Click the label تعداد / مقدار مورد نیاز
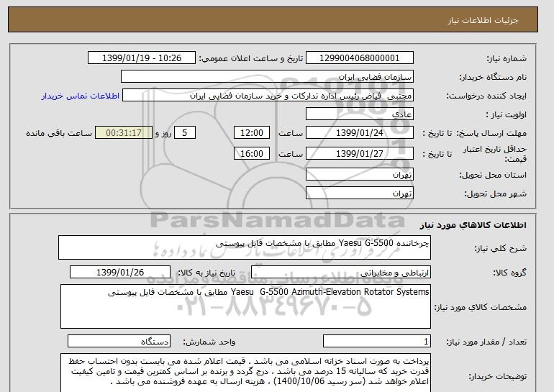The image size is (554, 392). 486,342
